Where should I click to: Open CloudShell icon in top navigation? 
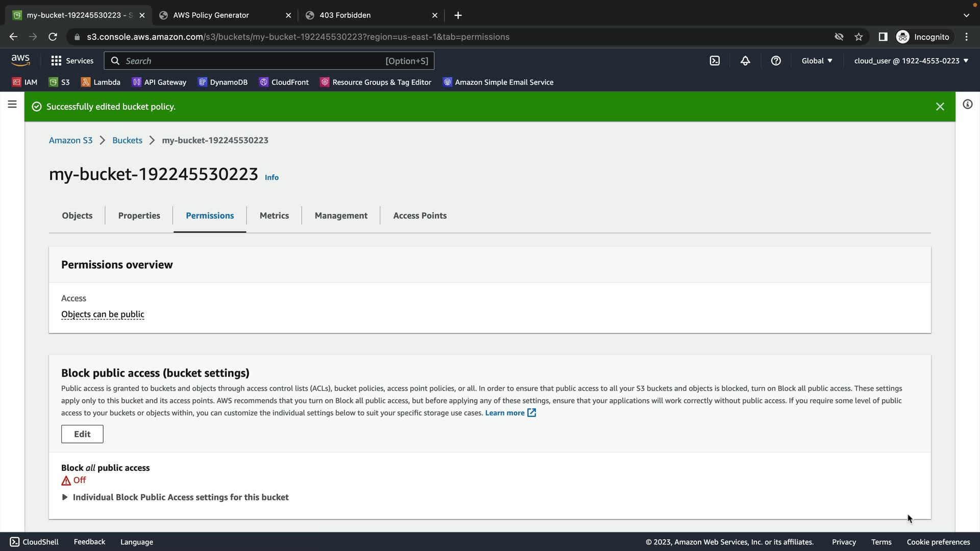click(715, 61)
